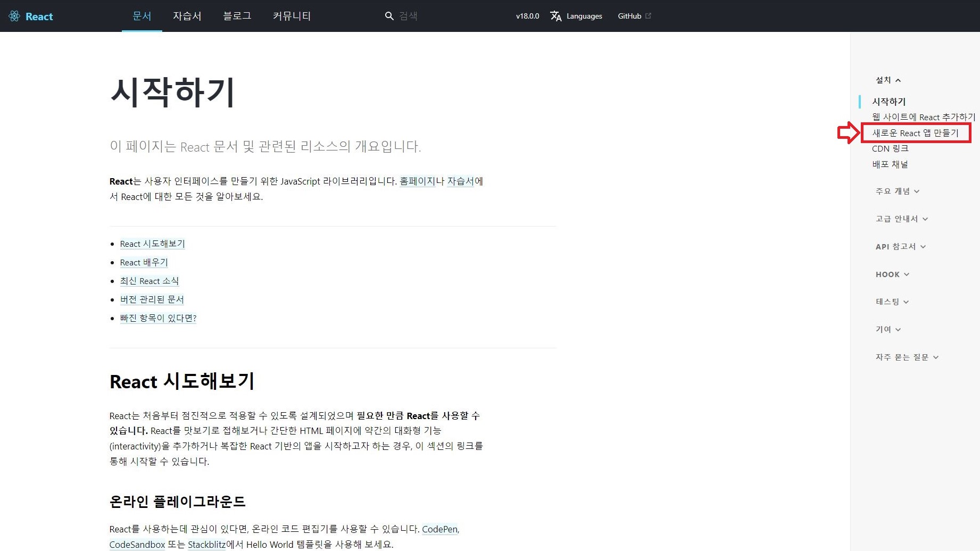
Task: Click the React 시도해보기 section heading
Action: (182, 381)
